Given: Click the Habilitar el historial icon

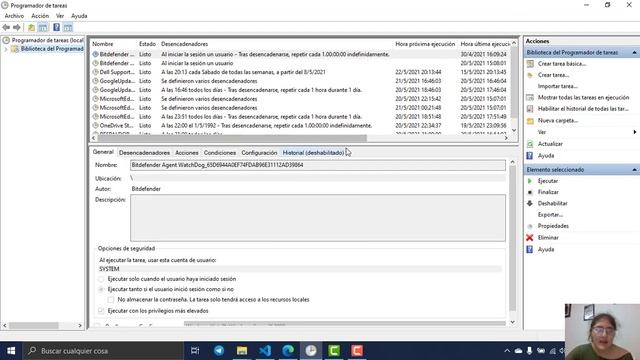Looking at the screenshot, I should 530,109.
